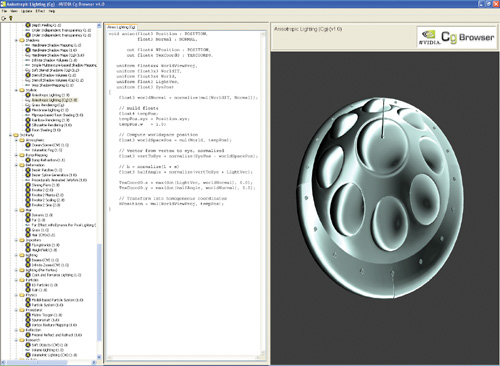Click the Bump Reflection icon
Screen dimensions: 500x366
click(x=28, y=160)
